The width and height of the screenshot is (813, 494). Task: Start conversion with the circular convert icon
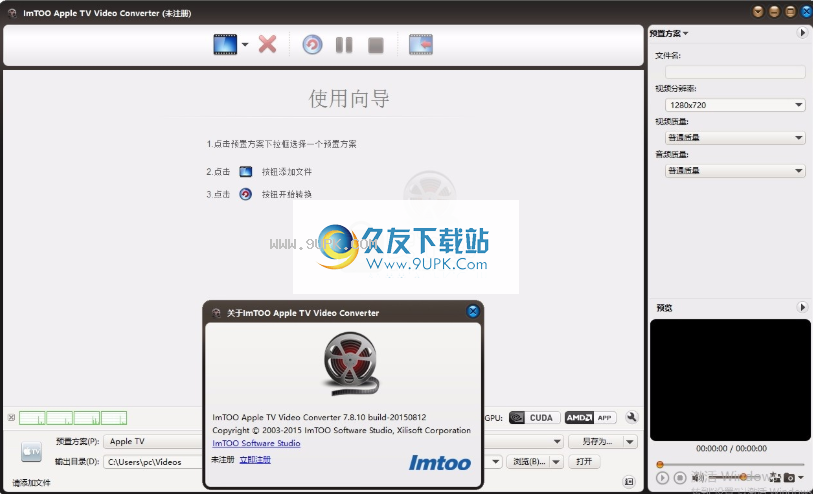pos(312,45)
